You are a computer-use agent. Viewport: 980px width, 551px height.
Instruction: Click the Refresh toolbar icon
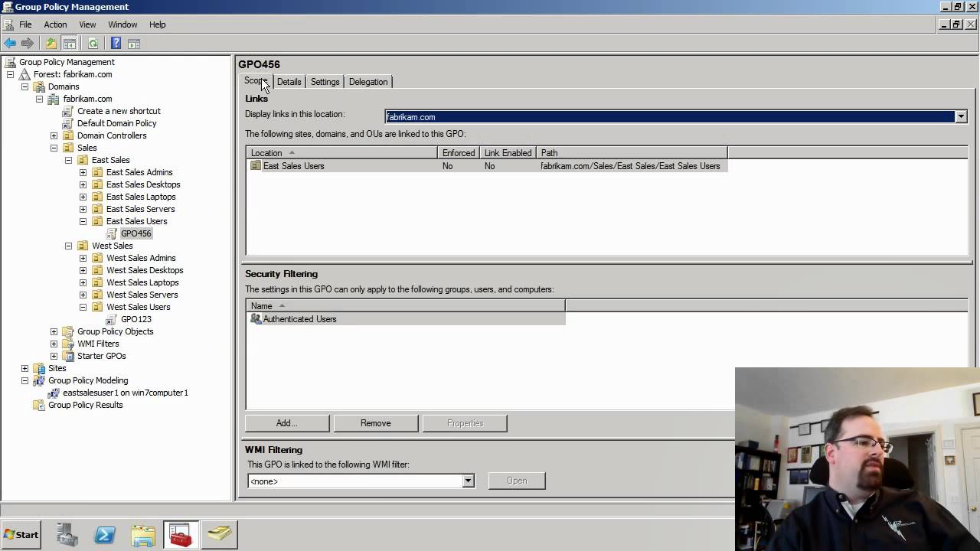click(x=93, y=44)
